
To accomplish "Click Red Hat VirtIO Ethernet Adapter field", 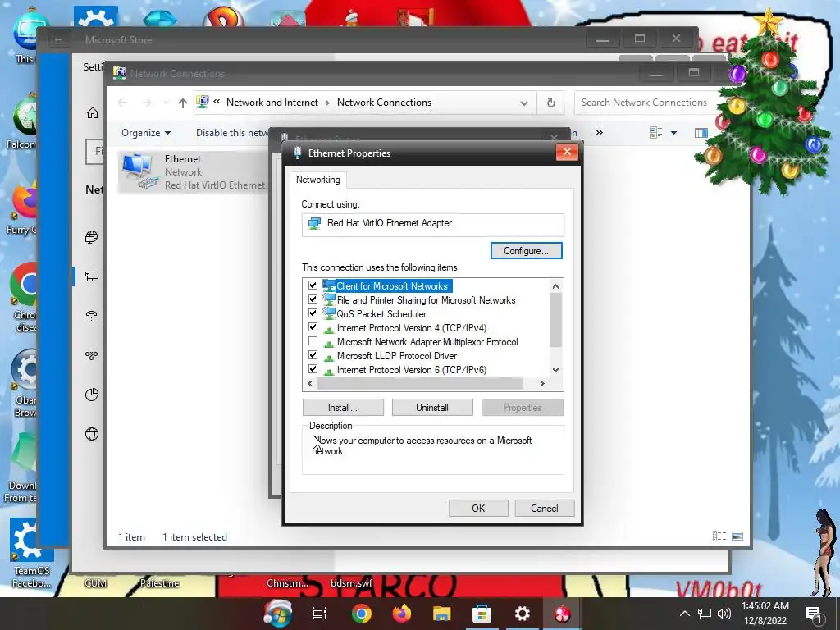I will click(433, 223).
